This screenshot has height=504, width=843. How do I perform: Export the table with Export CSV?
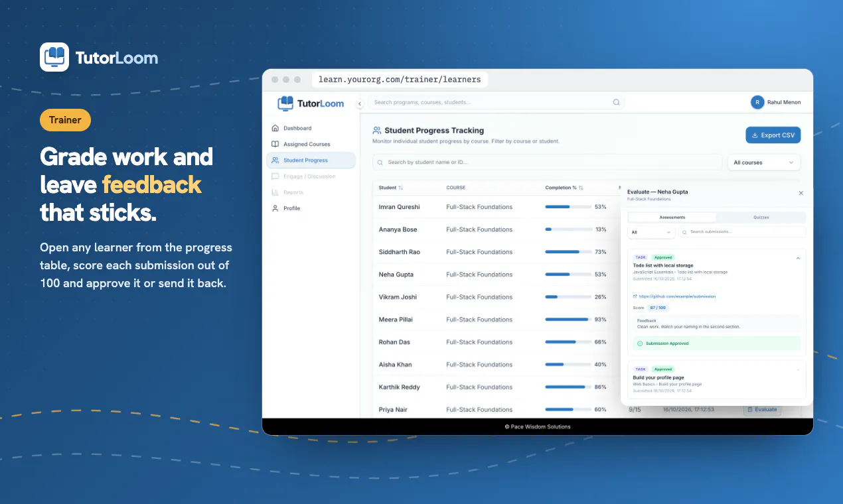click(x=773, y=135)
